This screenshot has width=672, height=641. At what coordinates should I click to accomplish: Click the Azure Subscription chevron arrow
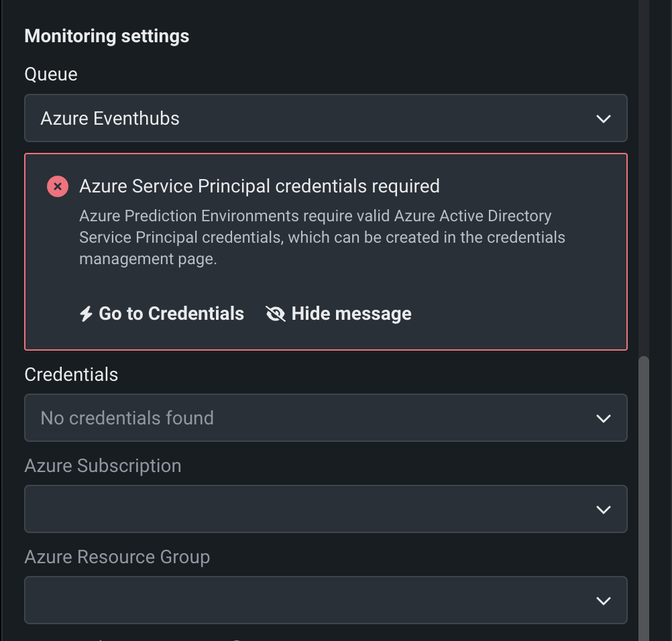click(603, 510)
